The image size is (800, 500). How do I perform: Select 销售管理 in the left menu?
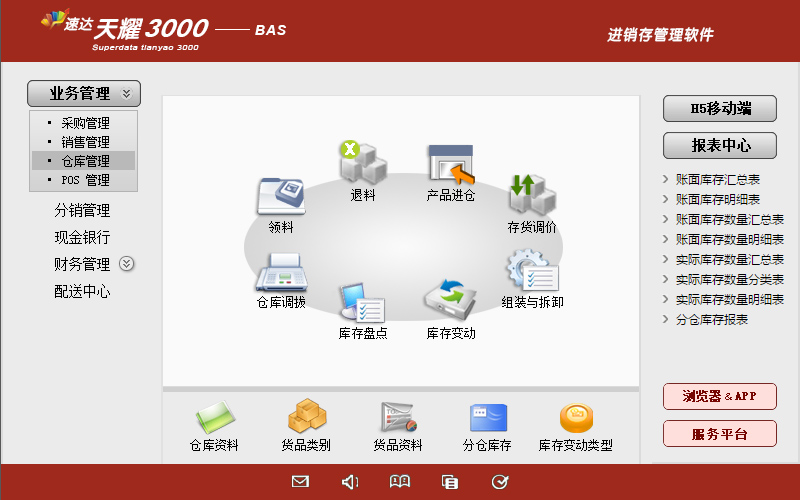[85, 143]
